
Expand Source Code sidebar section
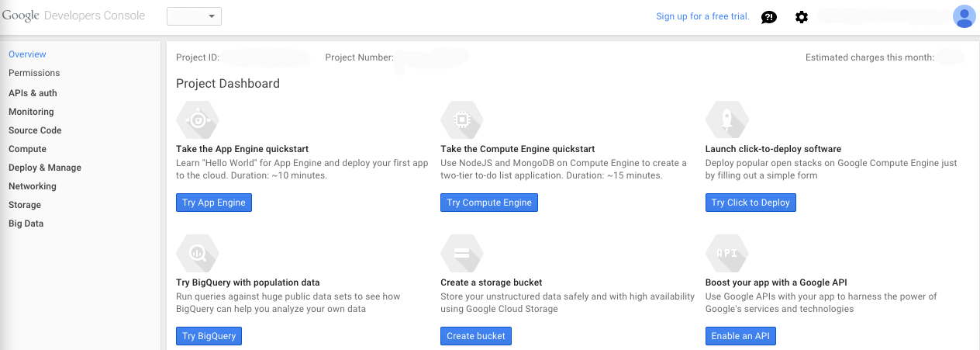tap(35, 130)
